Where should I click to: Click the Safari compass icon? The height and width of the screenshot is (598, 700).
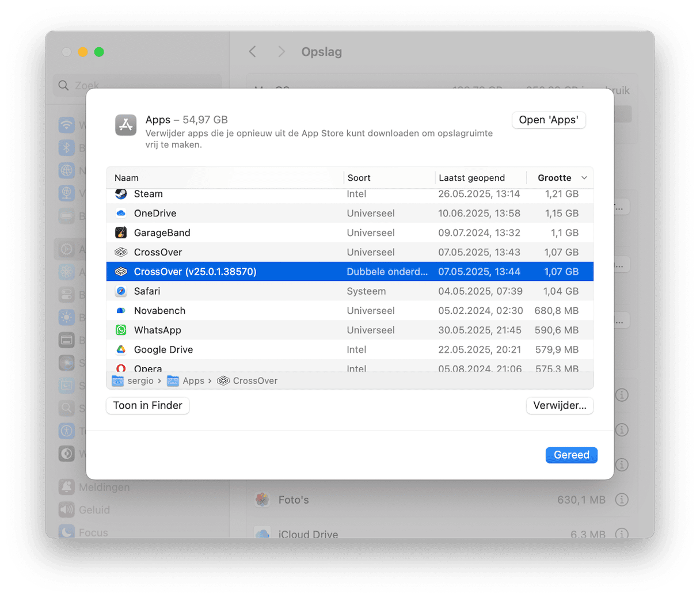tap(121, 291)
